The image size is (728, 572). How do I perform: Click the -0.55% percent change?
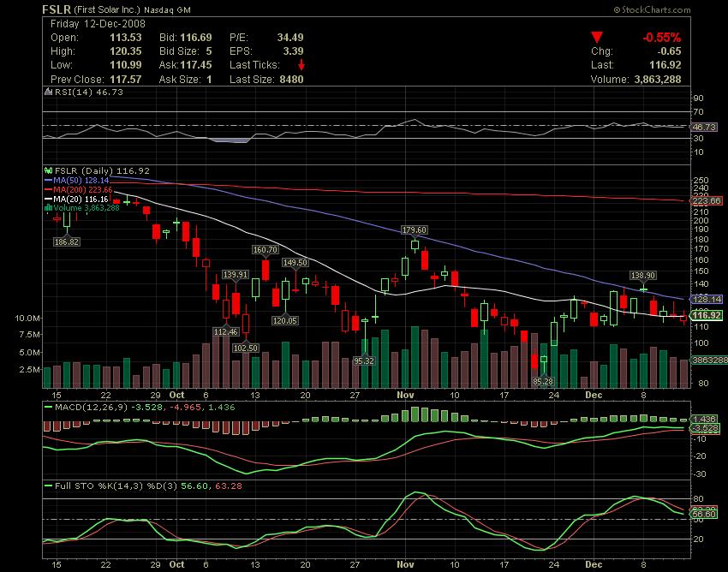(661, 37)
